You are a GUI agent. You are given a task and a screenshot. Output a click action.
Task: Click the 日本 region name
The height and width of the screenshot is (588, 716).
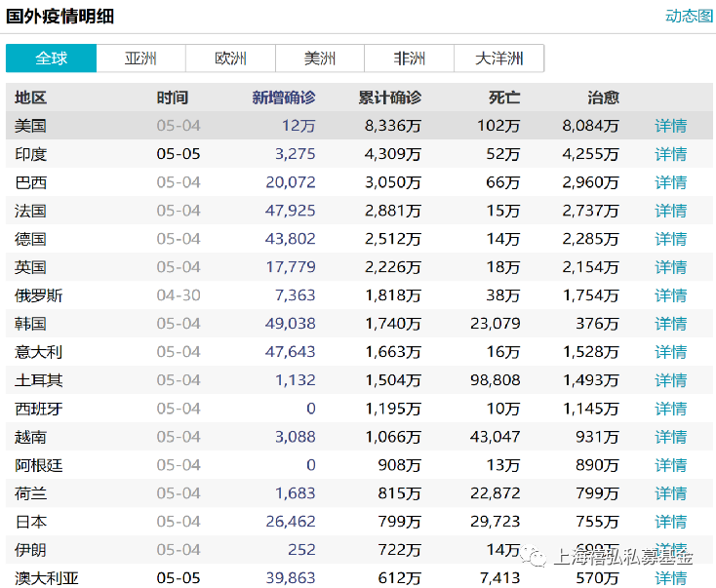(30, 522)
